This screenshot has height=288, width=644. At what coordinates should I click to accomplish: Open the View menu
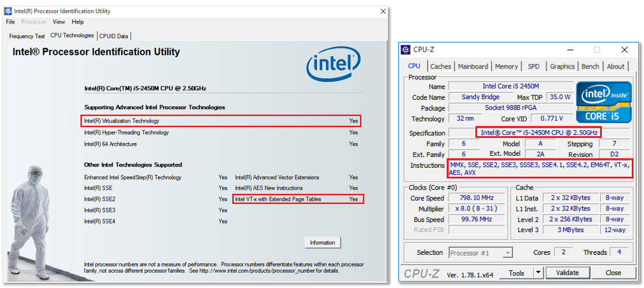pyautogui.click(x=59, y=22)
